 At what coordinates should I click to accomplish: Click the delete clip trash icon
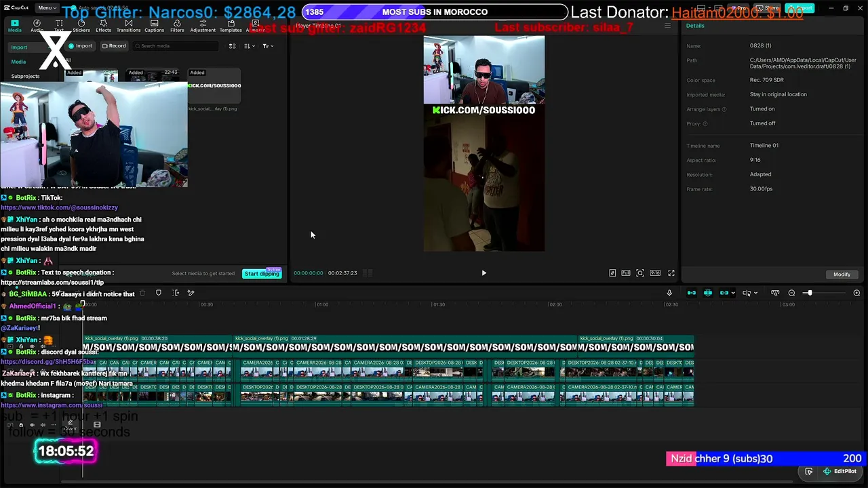pos(142,293)
